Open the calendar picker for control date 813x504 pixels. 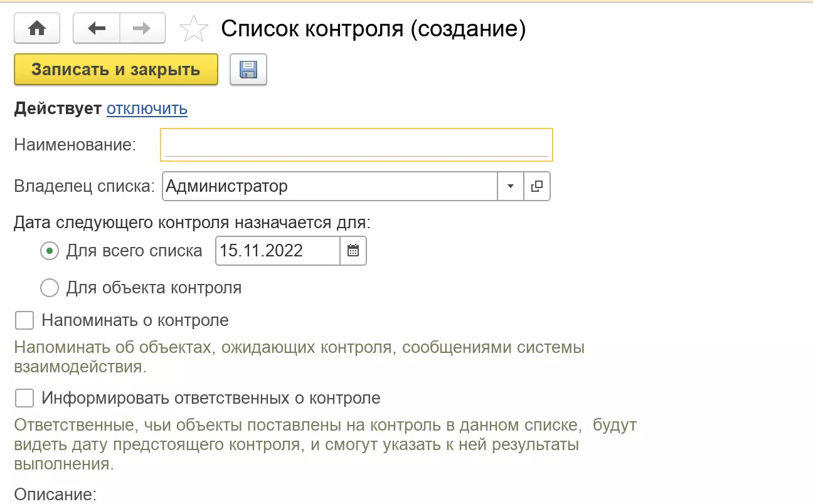point(353,251)
